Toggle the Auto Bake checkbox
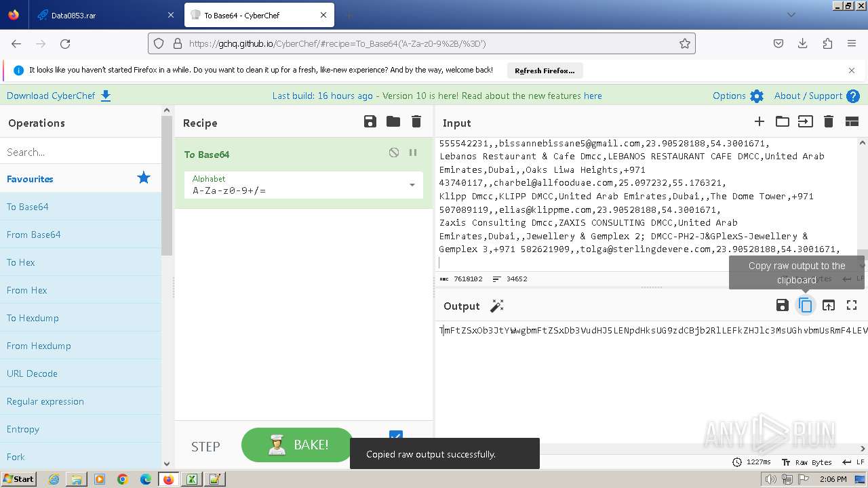Image resolution: width=868 pixels, height=488 pixels. (x=396, y=436)
